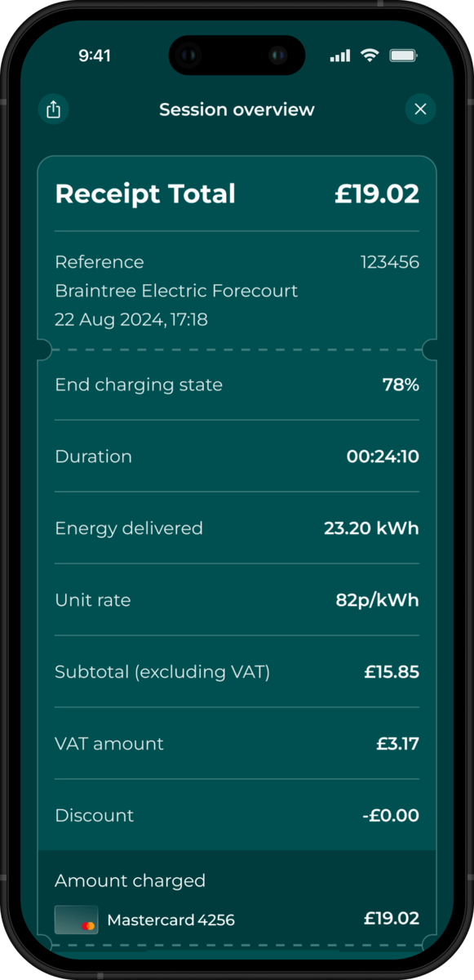Select the End charging state row
Image resolution: width=474 pixels, height=980 pixels.
[x=237, y=385]
